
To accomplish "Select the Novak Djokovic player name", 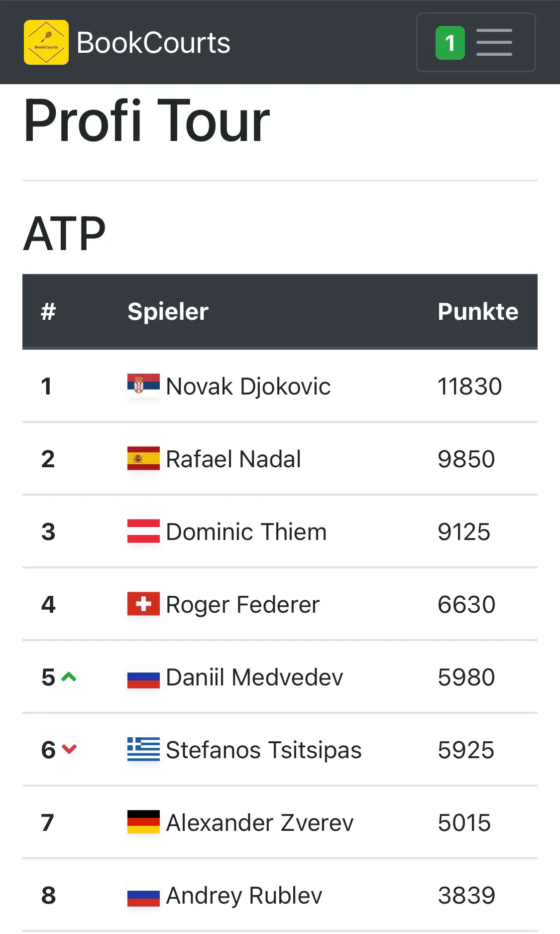I will (248, 387).
